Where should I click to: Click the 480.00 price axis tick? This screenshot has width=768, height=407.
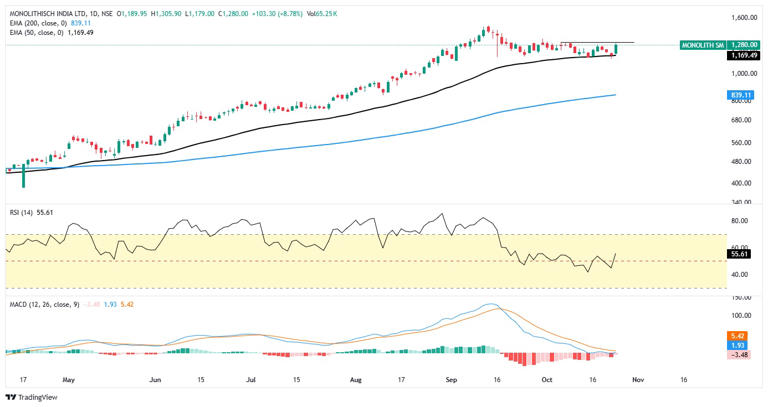741,162
